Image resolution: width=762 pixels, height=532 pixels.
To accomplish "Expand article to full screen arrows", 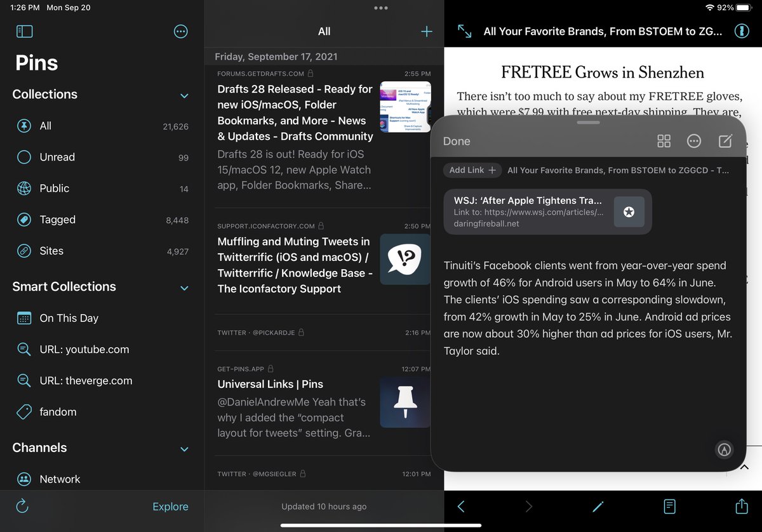I will pos(465,31).
